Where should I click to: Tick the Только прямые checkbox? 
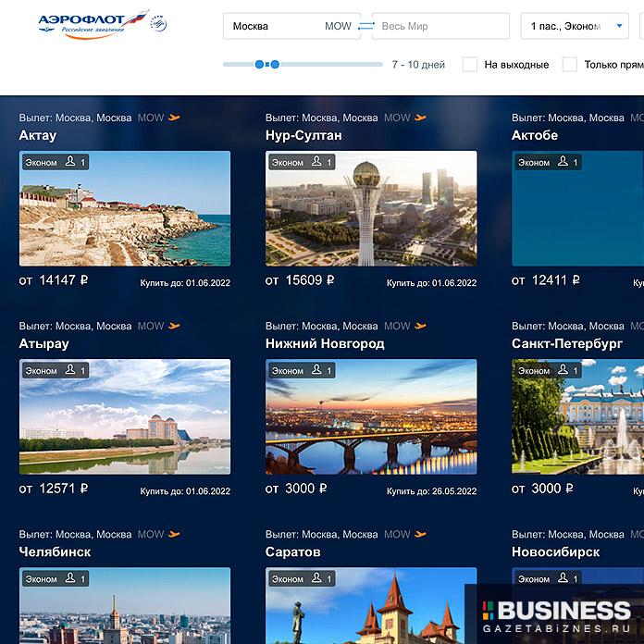pos(570,65)
